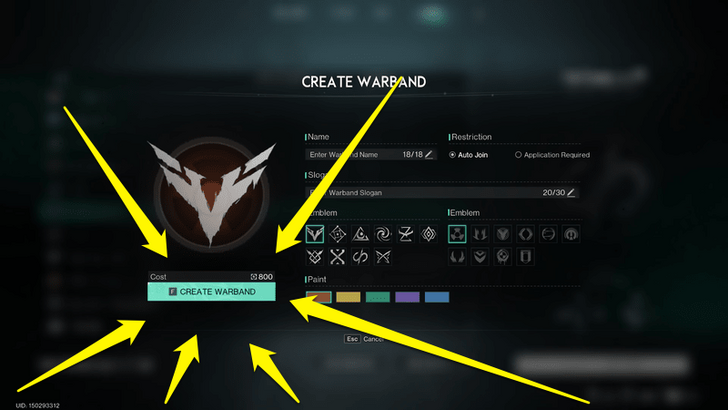This screenshot has height=410, width=728.
Task: Select the S-swirl emblem
Action: (360, 257)
